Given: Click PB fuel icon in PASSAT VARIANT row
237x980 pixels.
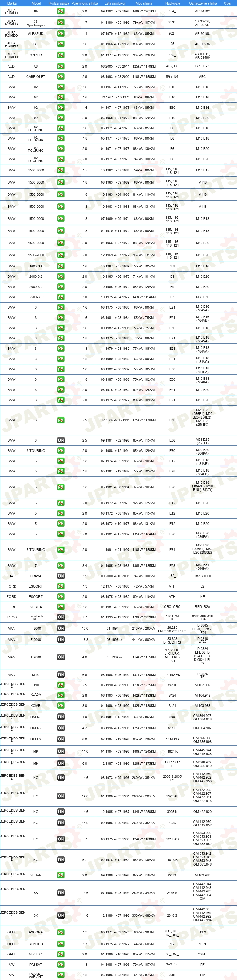Looking at the screenshot, I should 61,975.
